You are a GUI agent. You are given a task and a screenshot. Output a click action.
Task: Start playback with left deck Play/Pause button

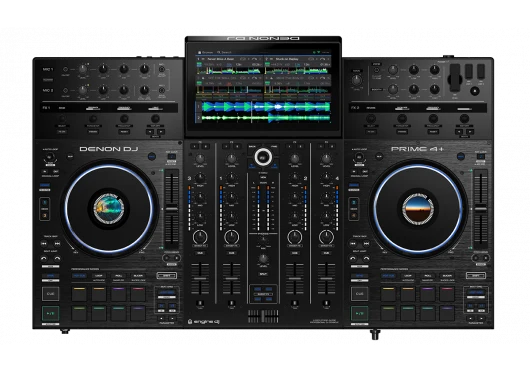tap(50, 313)
